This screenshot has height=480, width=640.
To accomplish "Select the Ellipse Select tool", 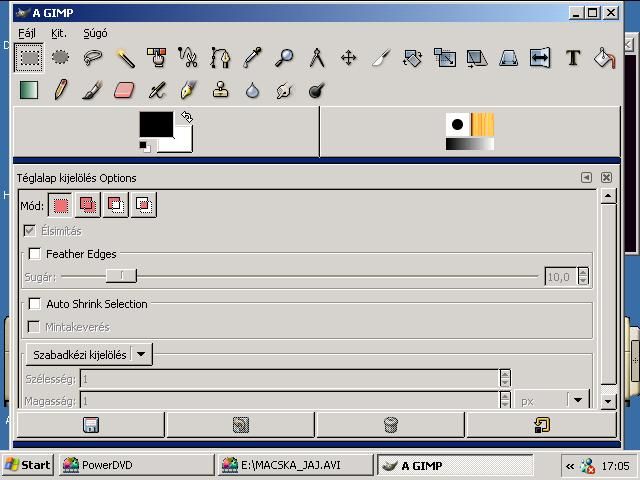I will click(x=60, y=58).
